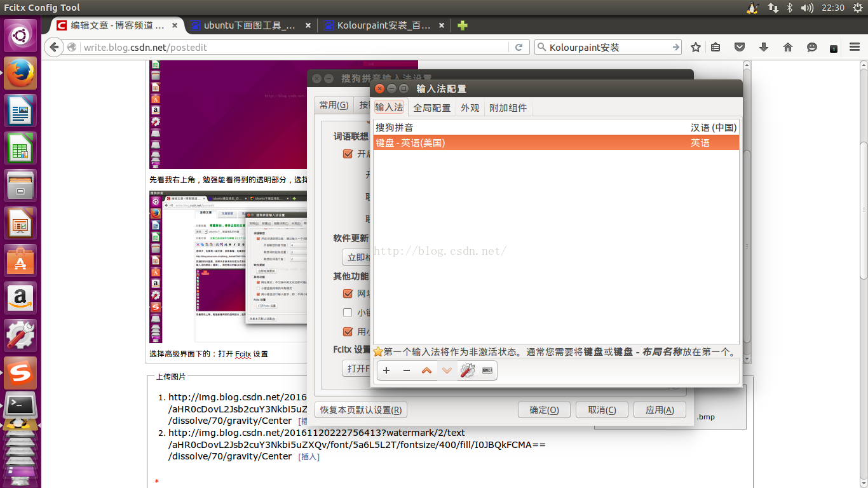Close the Kolourpaint安装 browser tab
Screen dimensions: 868x488
coord(442,25)
